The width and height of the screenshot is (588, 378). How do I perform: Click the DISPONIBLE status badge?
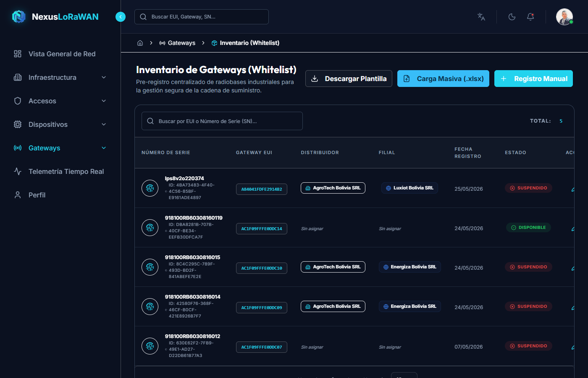tap(528, 228)
